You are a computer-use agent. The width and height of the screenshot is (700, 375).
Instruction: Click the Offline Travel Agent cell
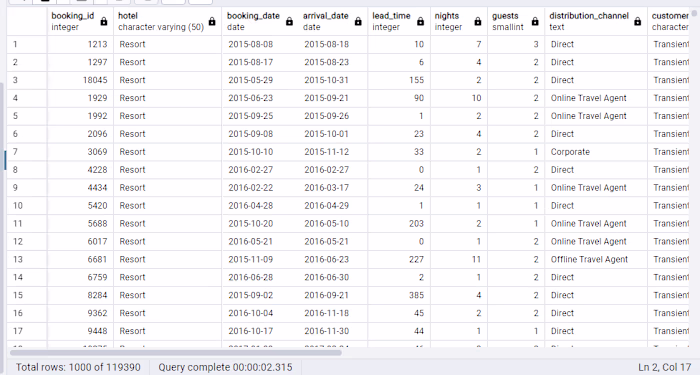pyautogui.click(x=596, y=259)
